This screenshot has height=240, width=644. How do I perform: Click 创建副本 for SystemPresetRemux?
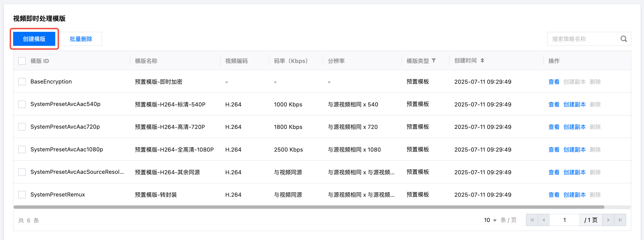(x=574, y=195)
